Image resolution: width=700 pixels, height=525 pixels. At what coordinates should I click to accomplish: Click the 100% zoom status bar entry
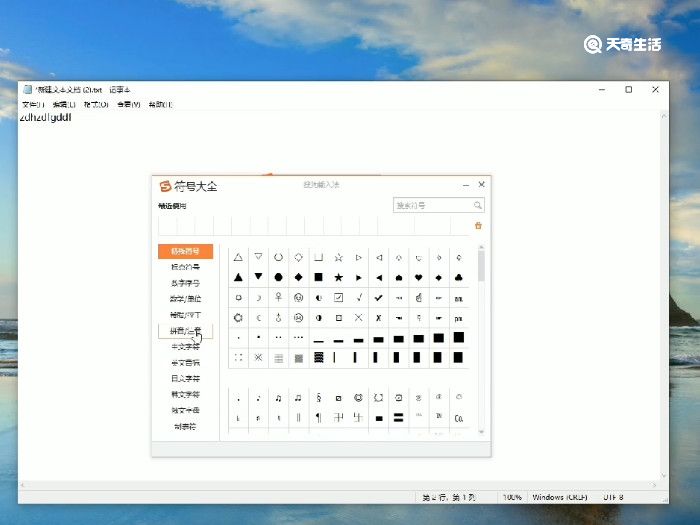click(x=512, y=497)
